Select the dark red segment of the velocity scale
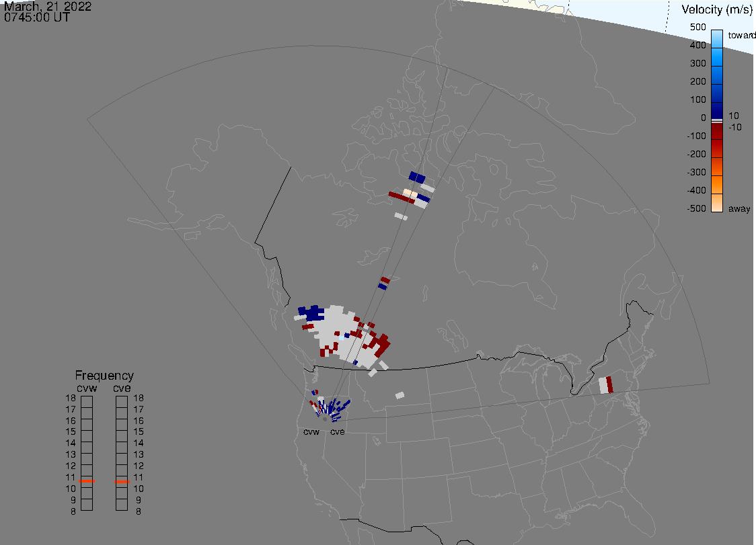The height and width of the screenshot is (545, 756). click(x=717, y=134)
